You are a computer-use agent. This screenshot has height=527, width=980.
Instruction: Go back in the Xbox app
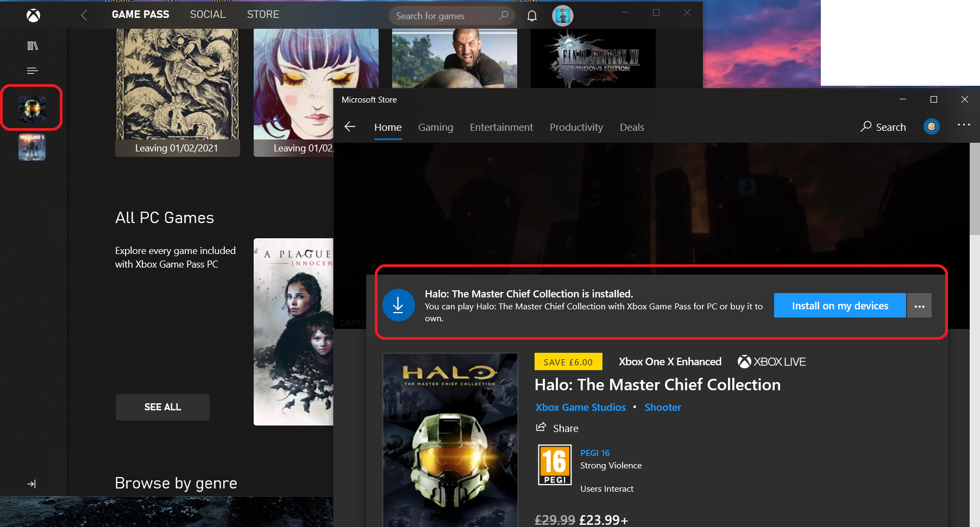(x=84, y=15)
